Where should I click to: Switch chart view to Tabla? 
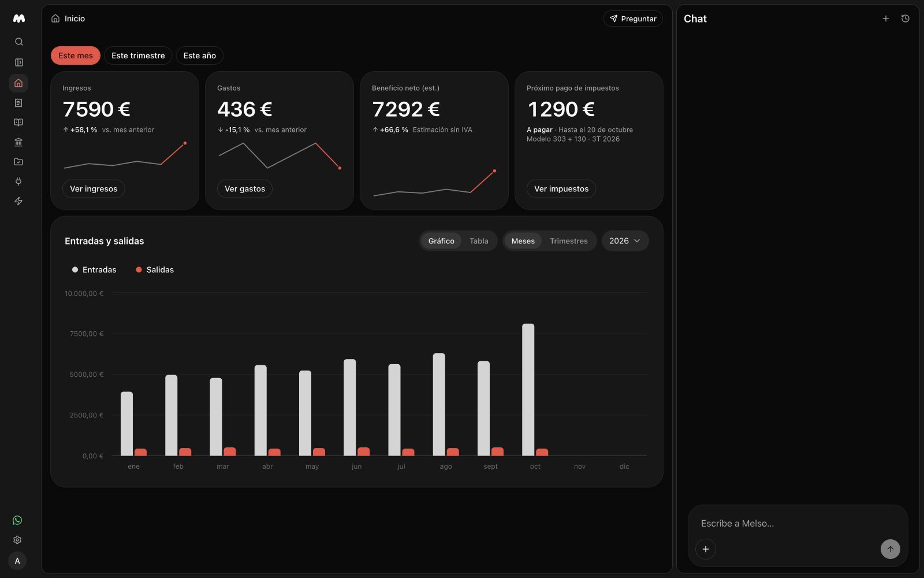(x=479, y=241)
